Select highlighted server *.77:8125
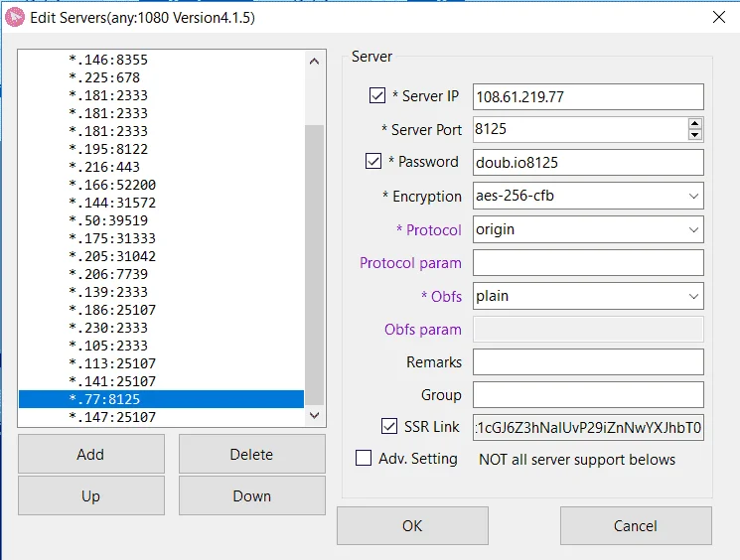The image size is (740, 560). pos(161,399)
